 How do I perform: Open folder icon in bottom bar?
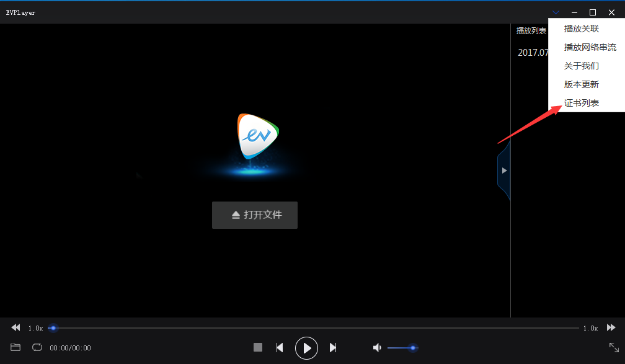click(16, 347)
